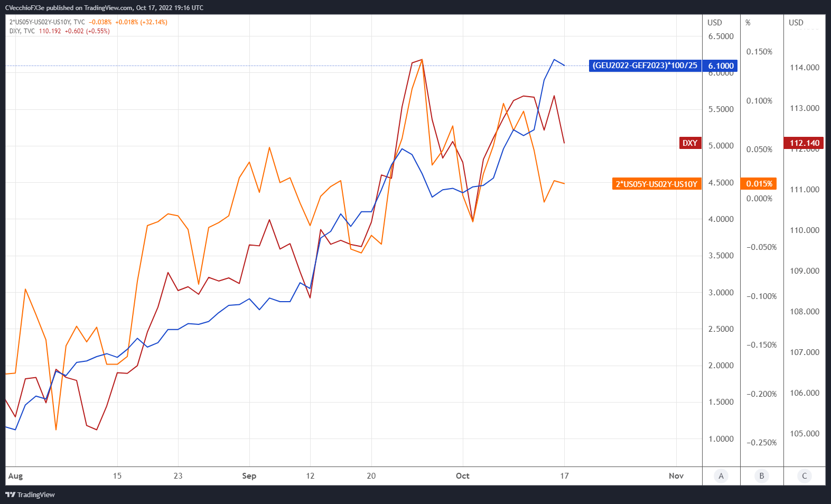Select the A scale button
The height and width of the screenshot is (504, 831).
[x=721, y=476]
